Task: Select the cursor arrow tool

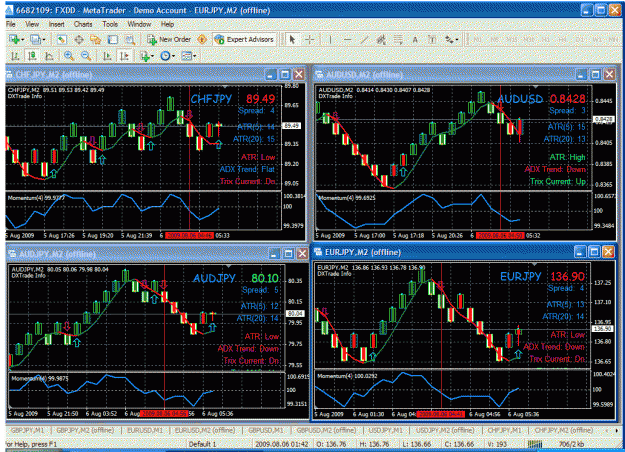Action: pyautogui.click(x=292, y=39)
